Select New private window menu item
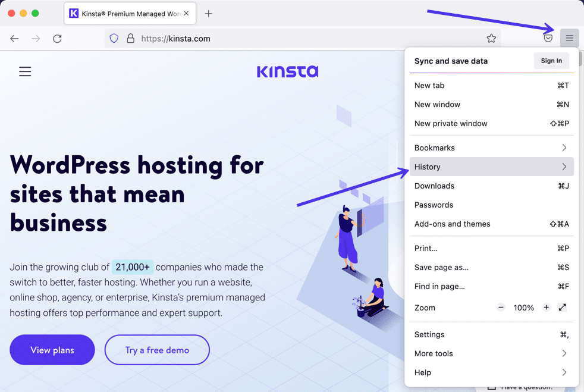Viewport: 584px width, 392px height. click(x=451, y=124)
